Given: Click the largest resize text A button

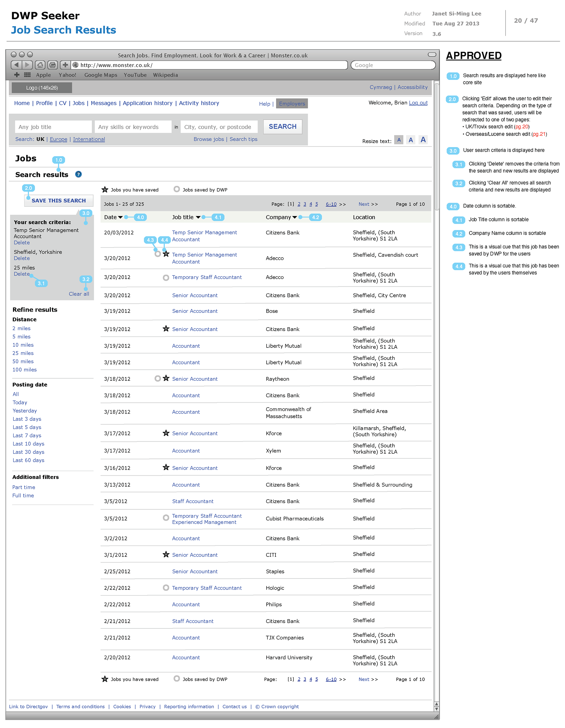Looking at the screenshot, I should 423,140.
